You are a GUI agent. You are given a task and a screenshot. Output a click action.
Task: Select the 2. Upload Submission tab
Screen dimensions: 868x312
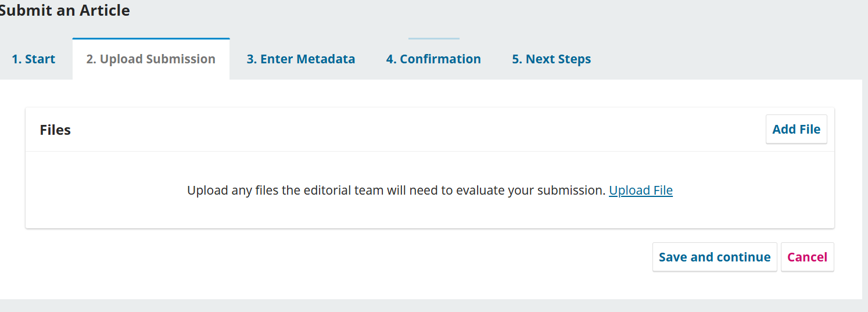coord(150,59)
